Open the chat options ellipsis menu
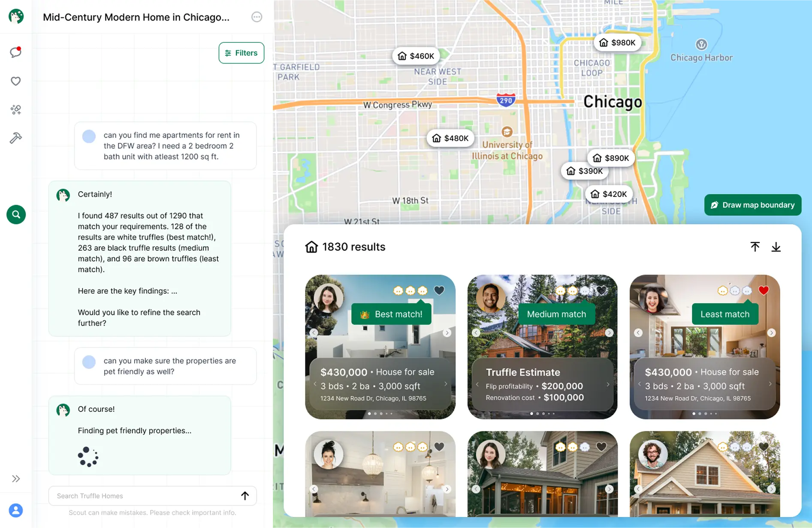 pos(257,17)
